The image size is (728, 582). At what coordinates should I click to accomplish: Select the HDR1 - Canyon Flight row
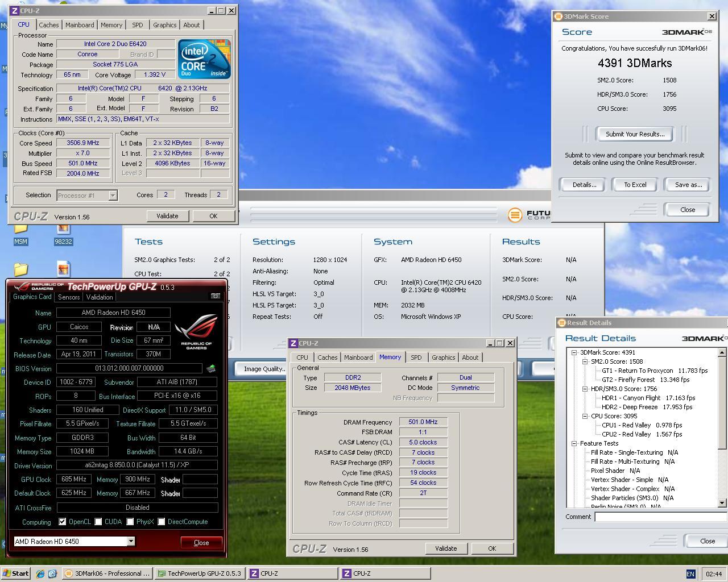648,398
